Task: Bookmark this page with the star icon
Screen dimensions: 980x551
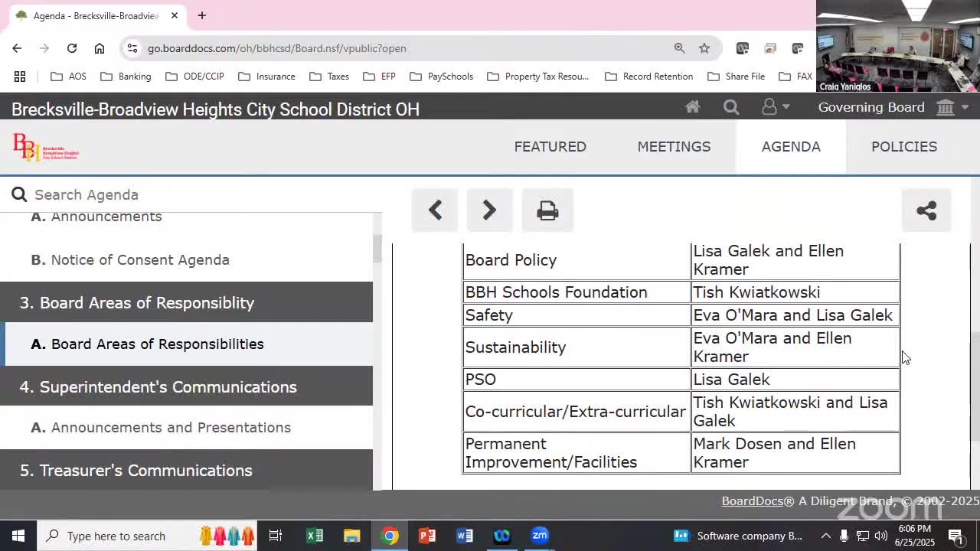Action: tap(704, 47)
